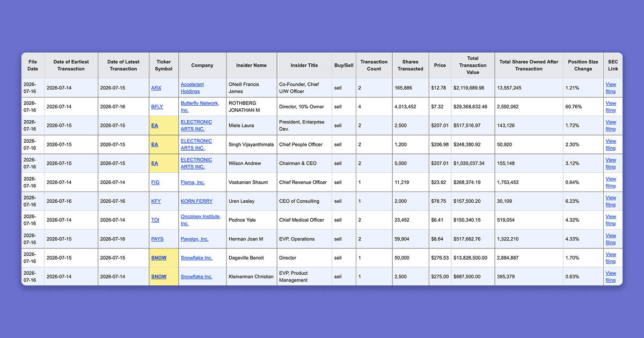Click the TOI ticker link
644x338 pixels.
156,220
